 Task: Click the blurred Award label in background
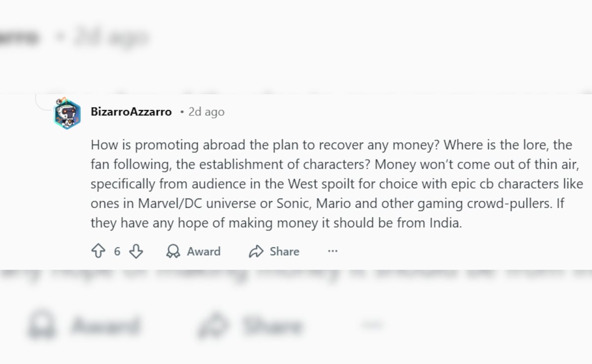106,326
